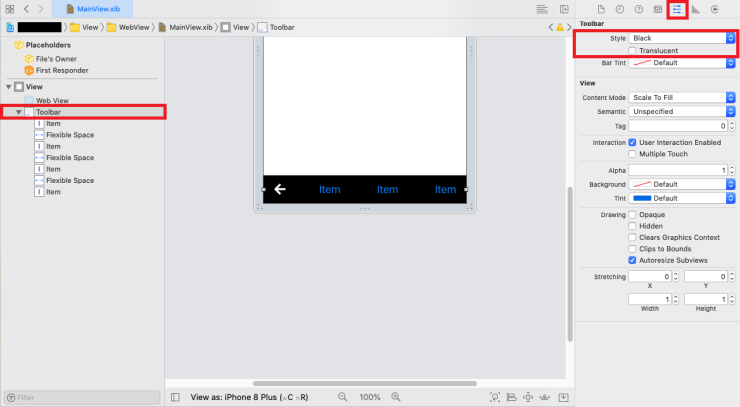
Task: Open the History inspector clock icon
Action: pyautogui.click(x=620, y=10)
